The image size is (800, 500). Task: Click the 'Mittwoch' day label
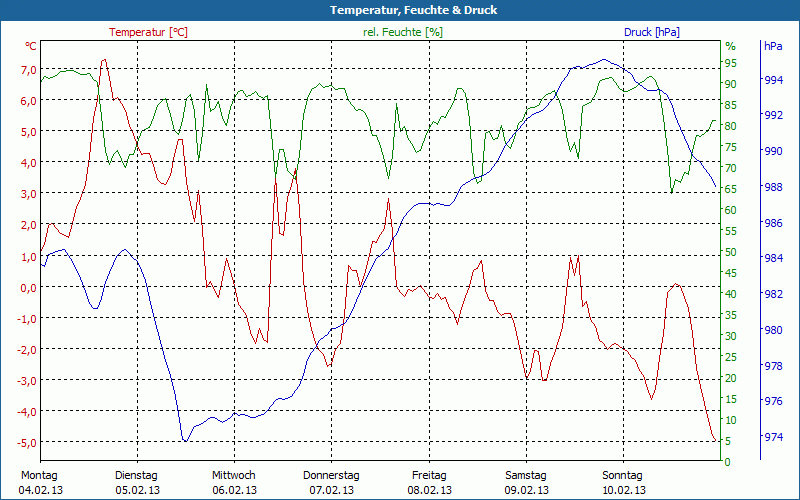[x=234, y=476]
